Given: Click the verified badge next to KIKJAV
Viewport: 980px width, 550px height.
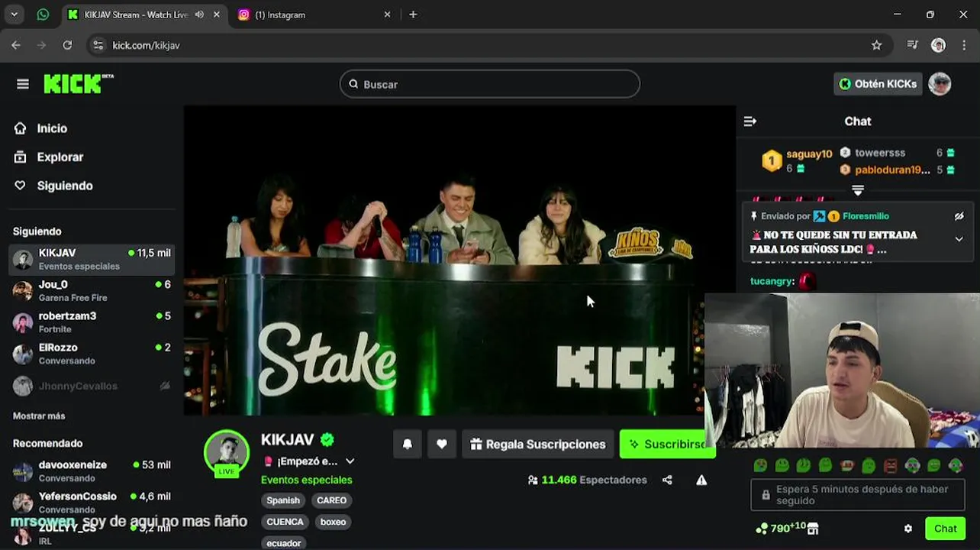Looking at the screenshot, I should click(x=327, y=439).
